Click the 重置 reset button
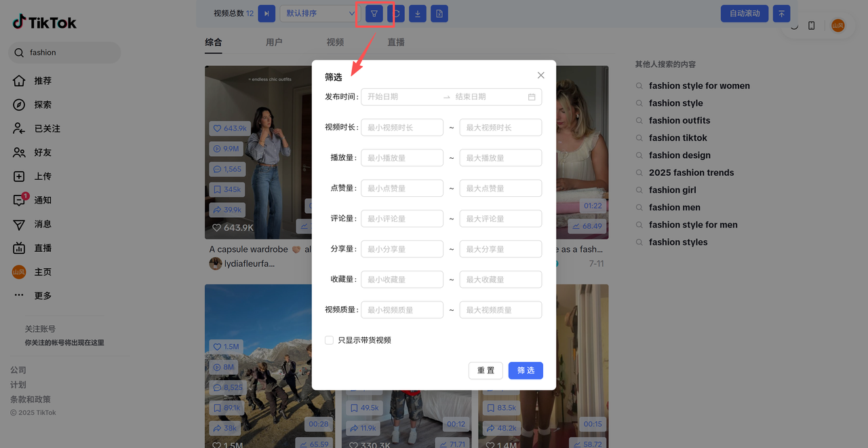Screen dimensions: 868x448 (x=486, y=370)
